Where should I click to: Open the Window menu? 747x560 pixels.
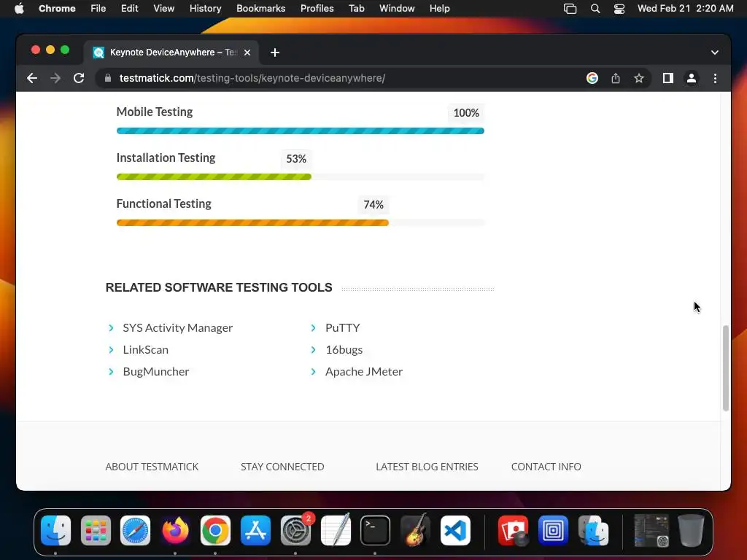[397, 8]
